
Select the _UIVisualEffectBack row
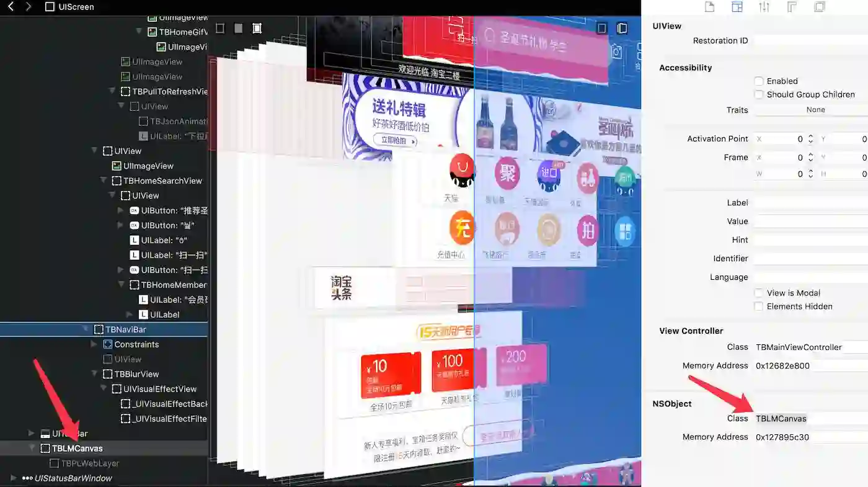click(x=104, y=404)
